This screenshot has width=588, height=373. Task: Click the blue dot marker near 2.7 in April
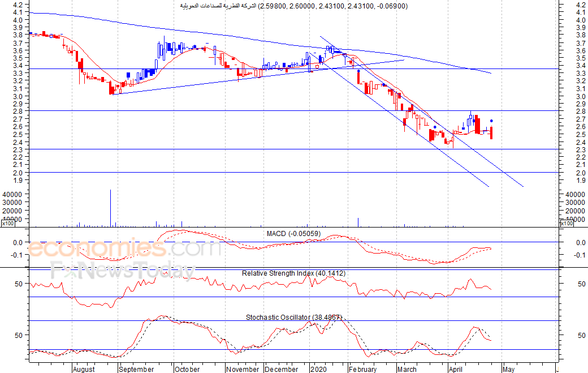(492, 121)
